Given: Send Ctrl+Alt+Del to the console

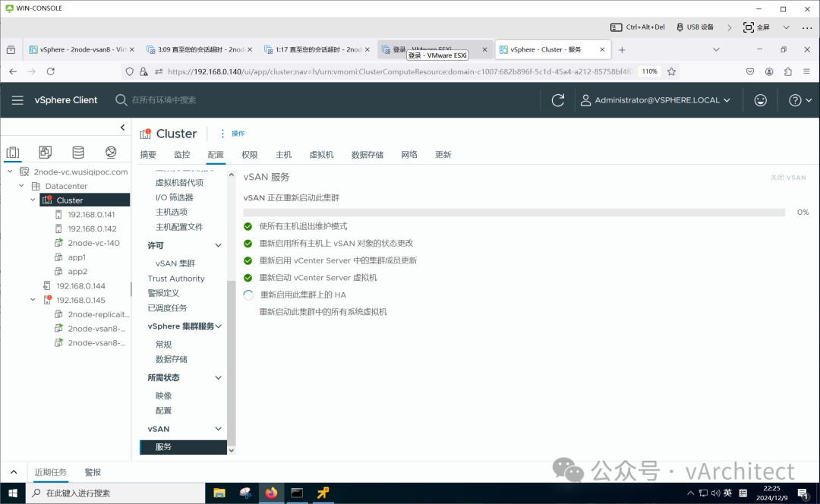Looking at the screenshot, I should [x=638, y=27].
